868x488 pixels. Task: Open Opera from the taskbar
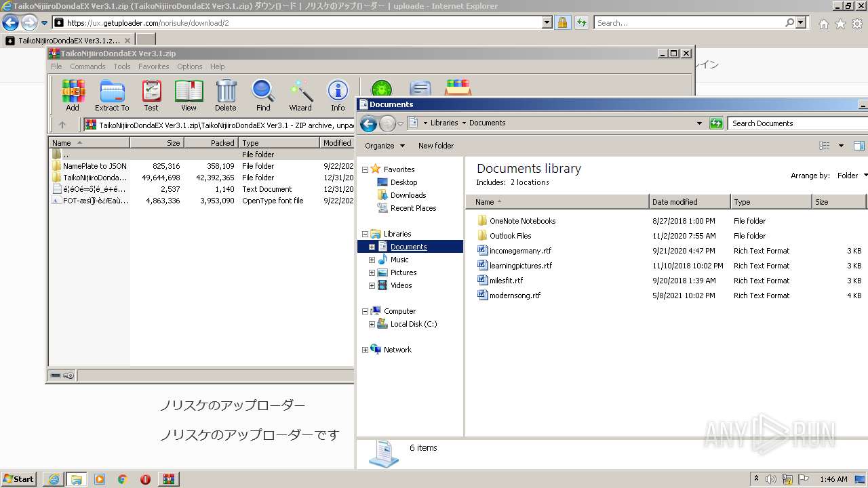[145, 479]
